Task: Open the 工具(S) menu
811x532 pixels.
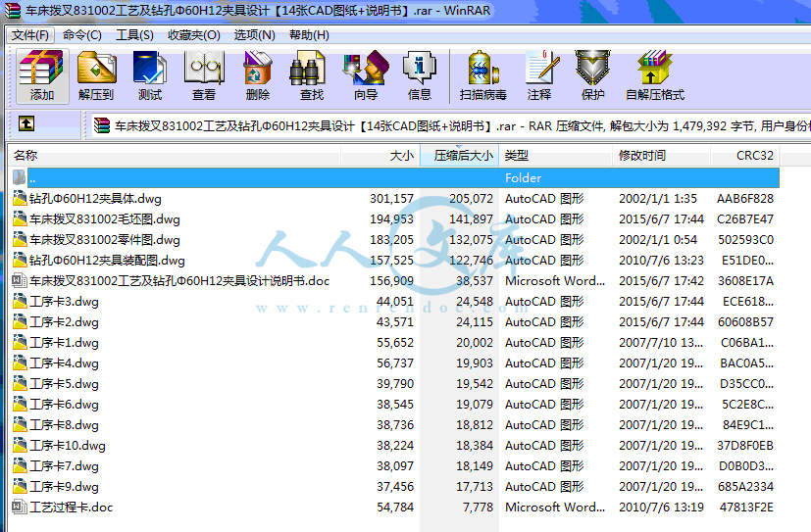Action: pyautogui.click(x=134, y=35)
